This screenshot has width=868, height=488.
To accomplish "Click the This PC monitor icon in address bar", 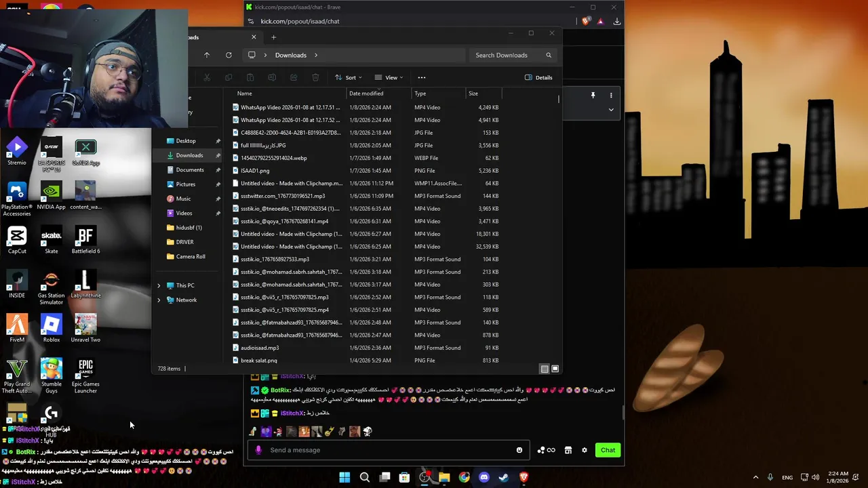I will tap(252, 55).
